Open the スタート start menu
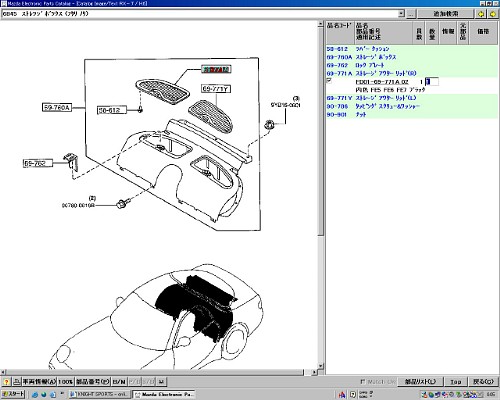The height and width of the screenshot is (400, 500). coord(13,394)
